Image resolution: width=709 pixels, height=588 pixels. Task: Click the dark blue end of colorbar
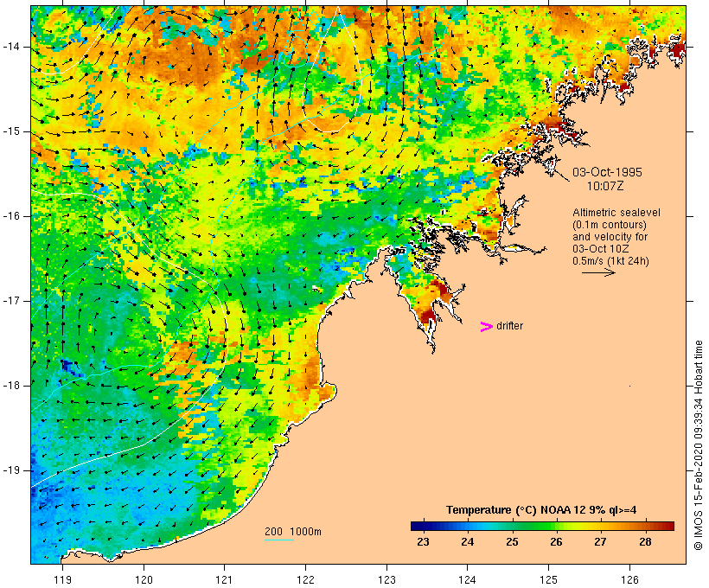(418, 526)
